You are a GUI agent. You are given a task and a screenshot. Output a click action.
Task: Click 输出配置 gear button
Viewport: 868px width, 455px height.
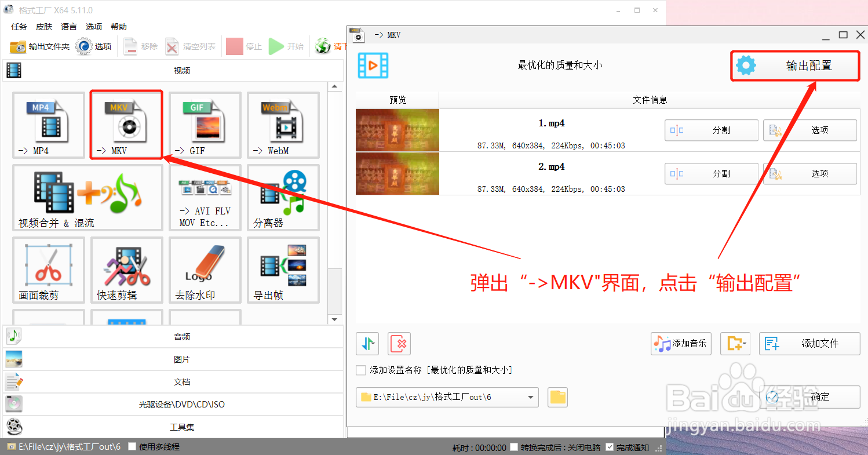[794, 65]
